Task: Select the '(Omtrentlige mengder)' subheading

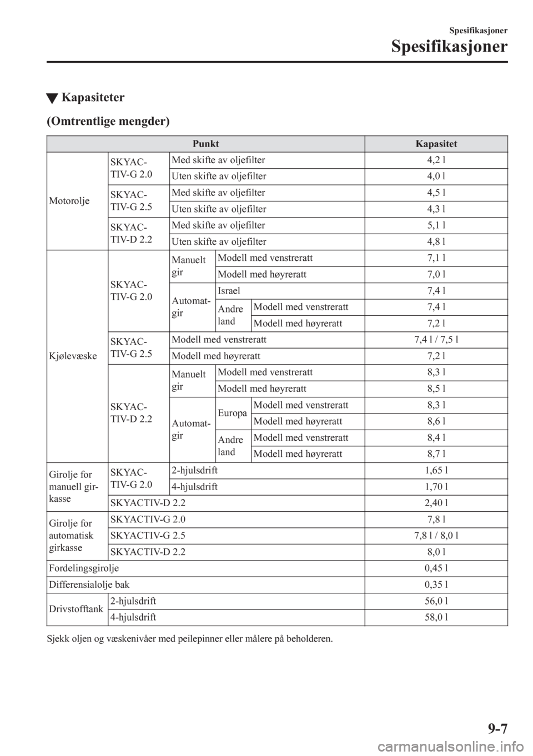Action: point(108,121)
